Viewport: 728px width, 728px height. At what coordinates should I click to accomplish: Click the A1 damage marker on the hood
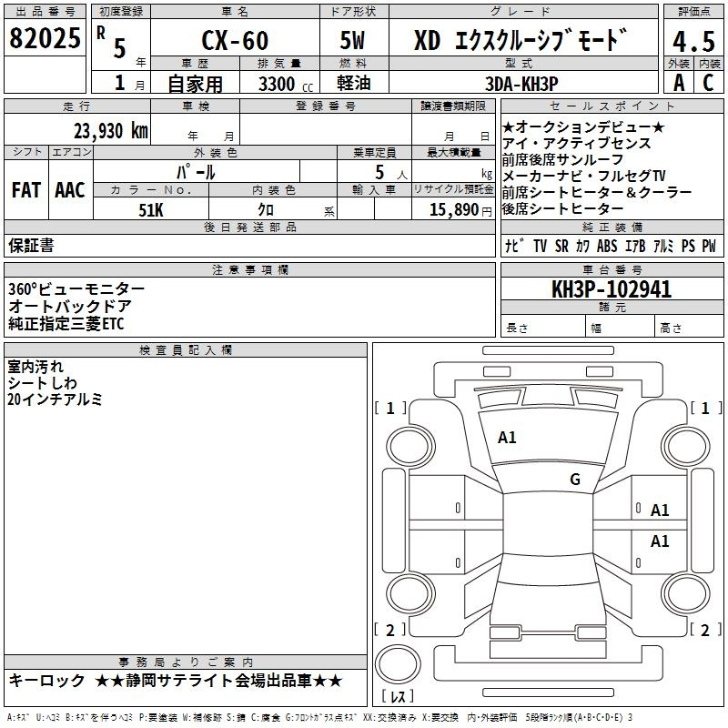pos(507,438)
